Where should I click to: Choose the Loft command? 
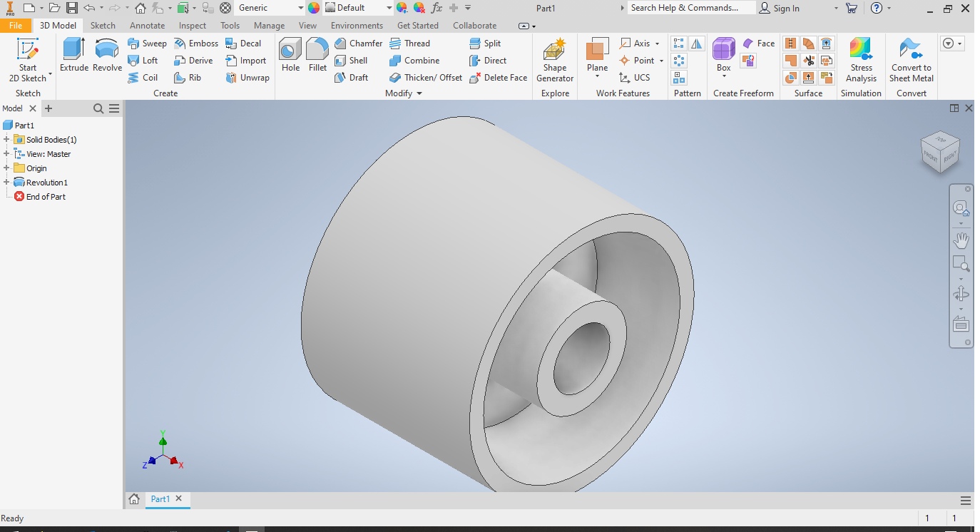(x=143, y=61)
